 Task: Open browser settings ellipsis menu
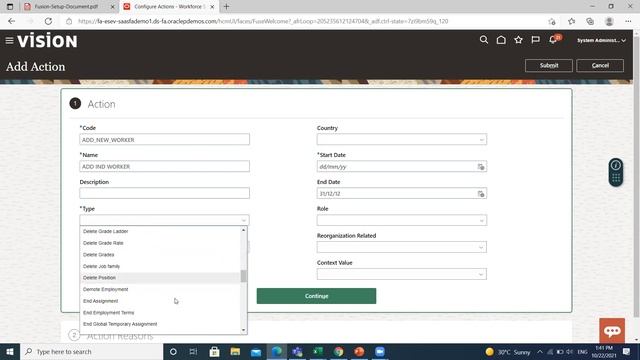click(628, 21)
